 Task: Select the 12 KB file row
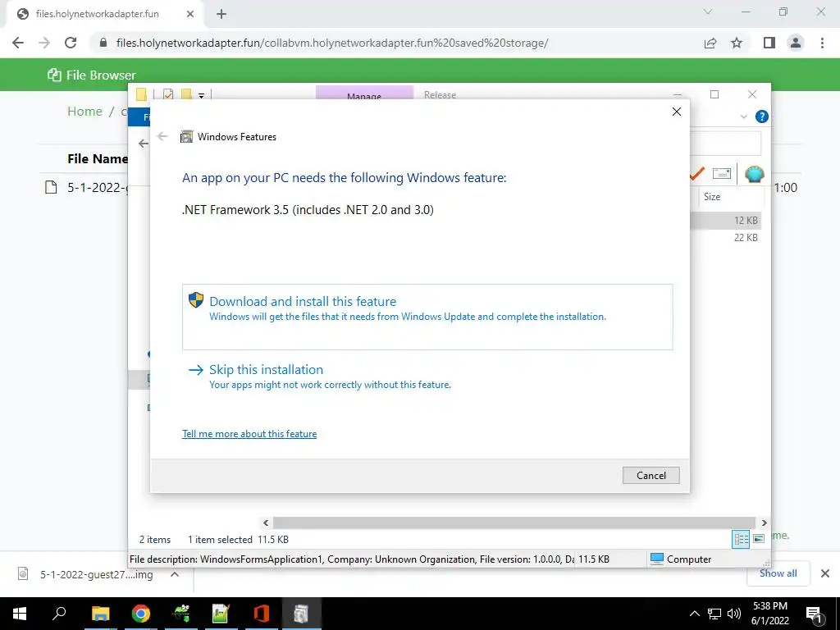click(x=725, y=220)
